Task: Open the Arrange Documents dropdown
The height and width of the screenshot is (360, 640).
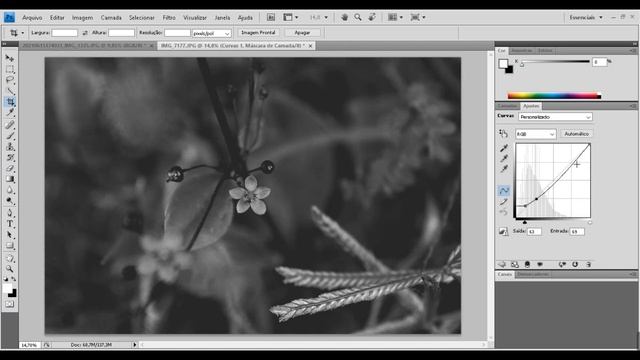Action: (x=395, y=18)
